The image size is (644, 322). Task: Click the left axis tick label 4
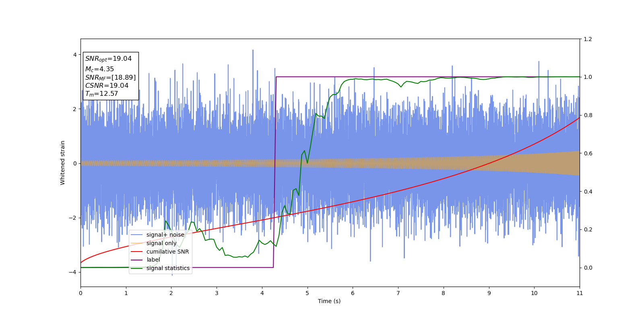click(75, 55)
